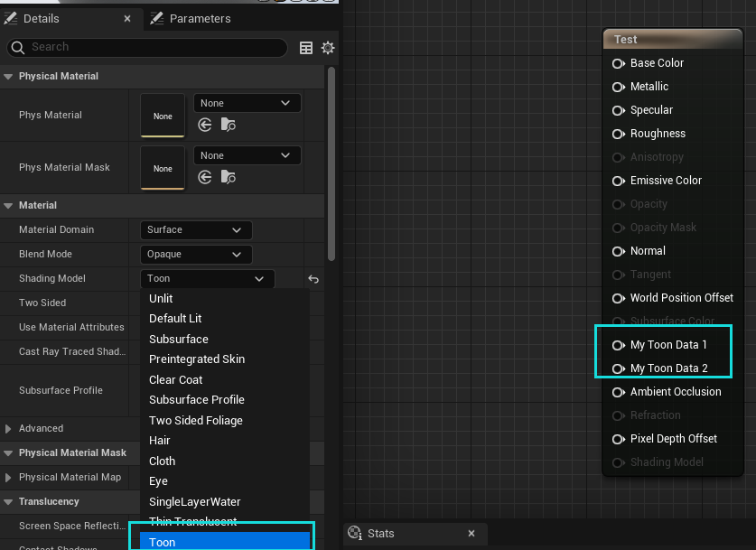756x550 pixels.
Task: Click the property matrix table icon
Action: tap(306, 48)
